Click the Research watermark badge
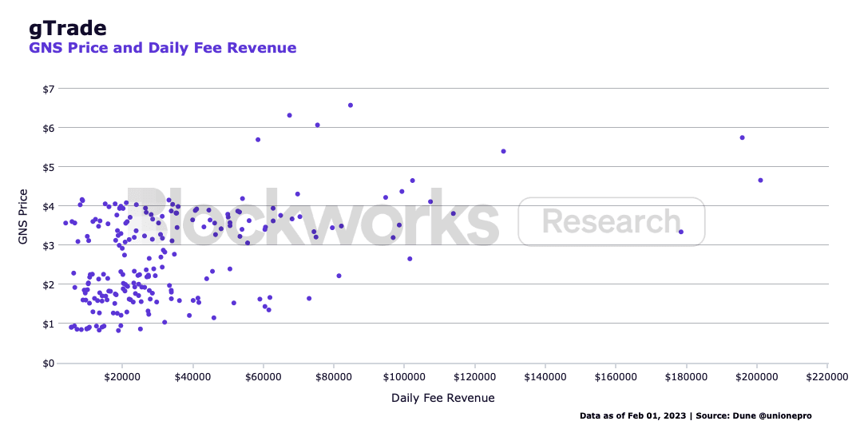The height and width of the screenshot is (429, 868). pyautogui.click(x=612, y=221)
